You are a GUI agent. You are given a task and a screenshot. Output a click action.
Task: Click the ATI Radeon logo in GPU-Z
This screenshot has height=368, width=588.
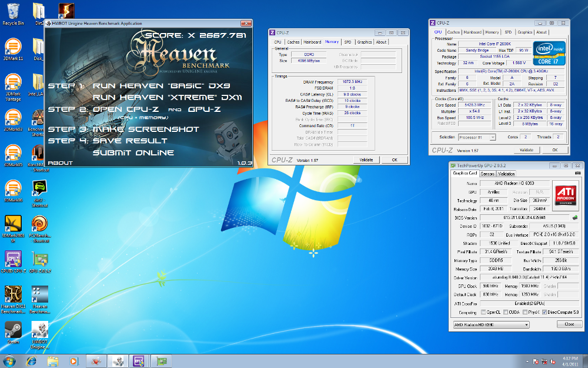pos(565,194)
